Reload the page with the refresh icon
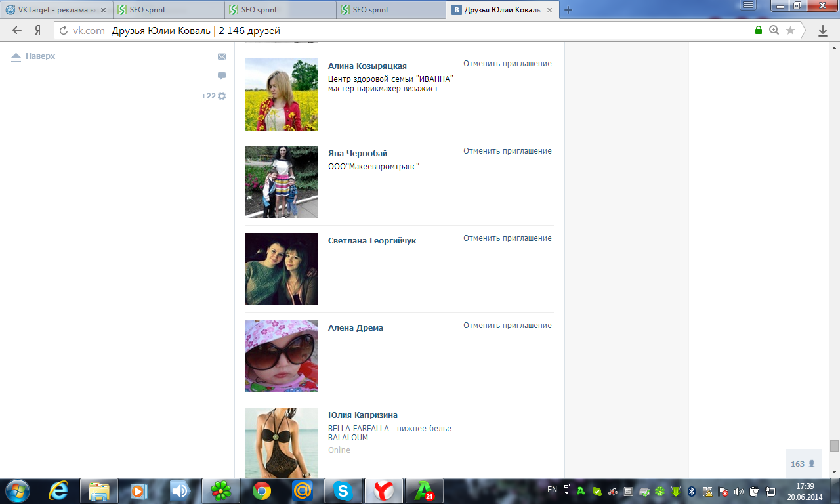The height and width of the screenshot is (504, 840). (64, 30)
